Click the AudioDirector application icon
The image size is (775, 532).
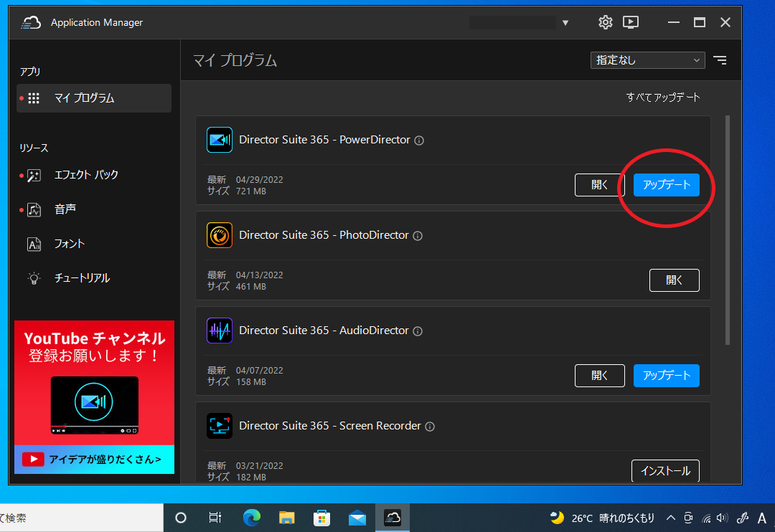click(x=220, y=331)
